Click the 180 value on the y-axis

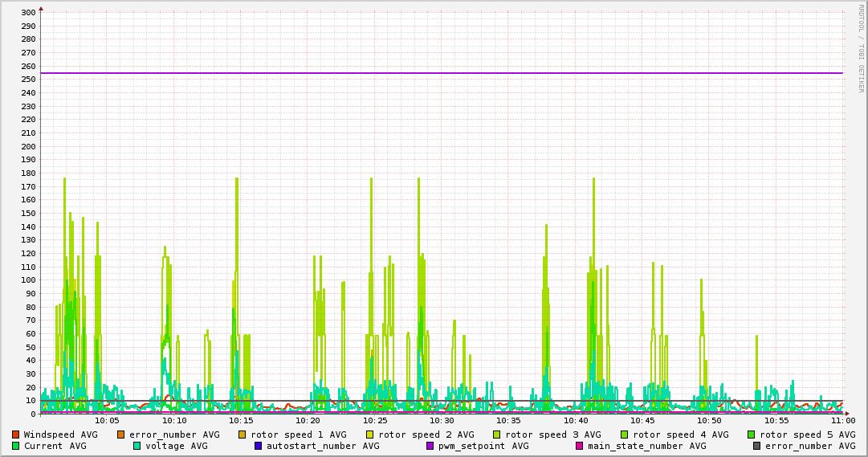pyautogui.click(x=27, y=173)
